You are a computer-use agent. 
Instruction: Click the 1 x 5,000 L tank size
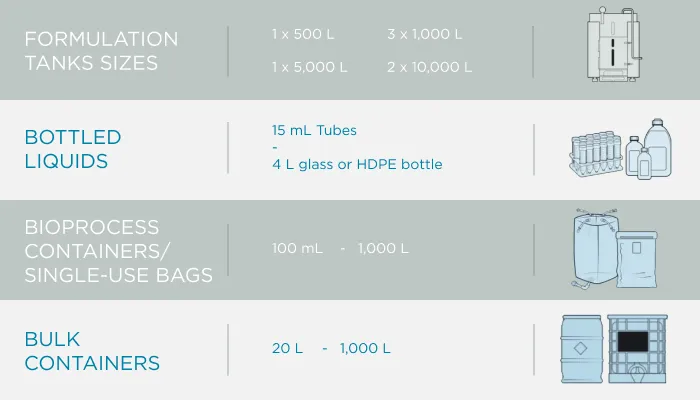pyautogui.click(x=310, y=67)
